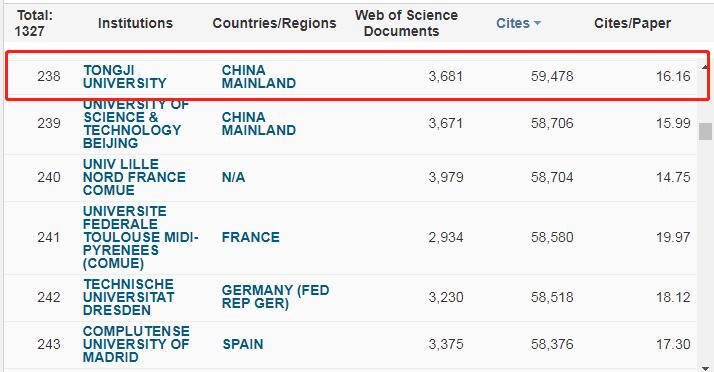
Task: Click the Institutions column header
Action: tap(135, 23)
